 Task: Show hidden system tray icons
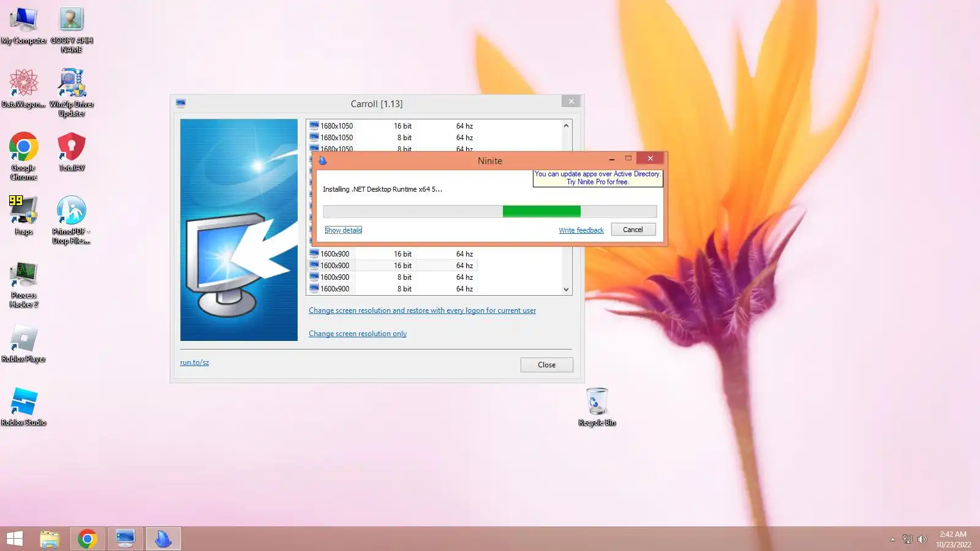pyautogui.click(x=892, y=539)
